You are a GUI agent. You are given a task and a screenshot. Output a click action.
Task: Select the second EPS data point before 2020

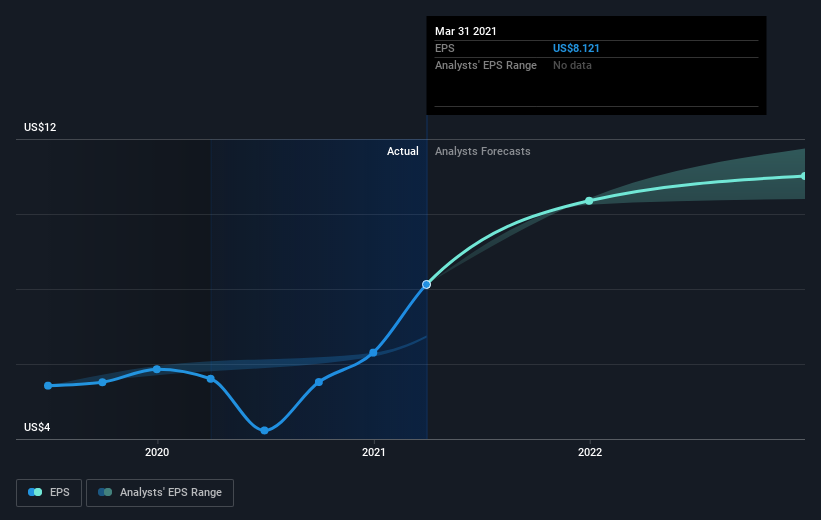(103, 382)
